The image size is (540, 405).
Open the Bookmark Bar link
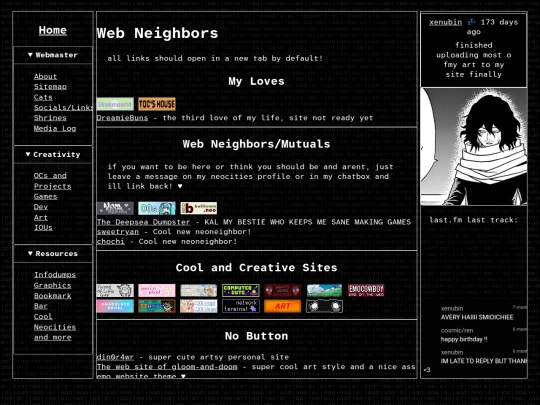tap(52, 301)
